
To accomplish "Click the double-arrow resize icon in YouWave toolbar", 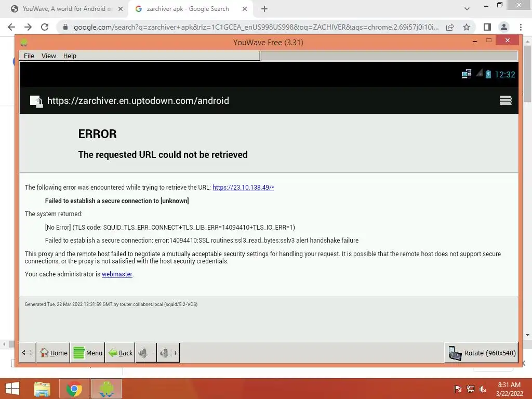I will (28, 353).
